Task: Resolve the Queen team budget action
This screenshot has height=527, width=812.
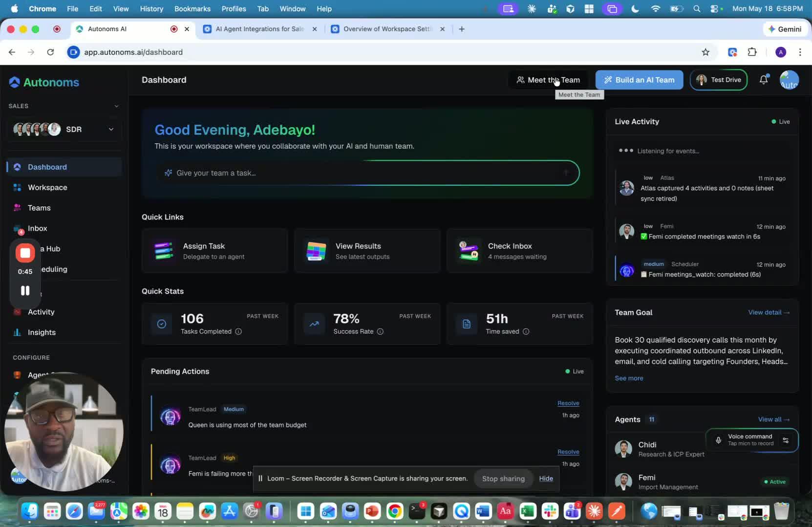Action: 568,403
